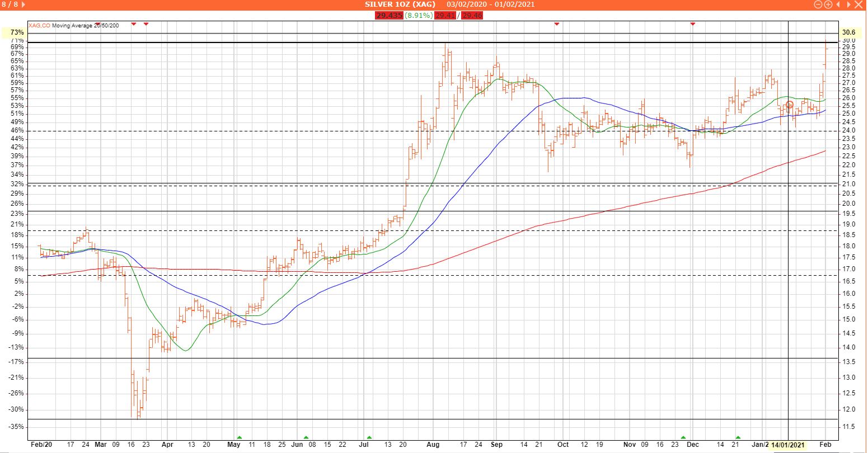The width and height of the screenshot is (868, 453).
Task: Click red event marker above December start
Action: point(693,24)
